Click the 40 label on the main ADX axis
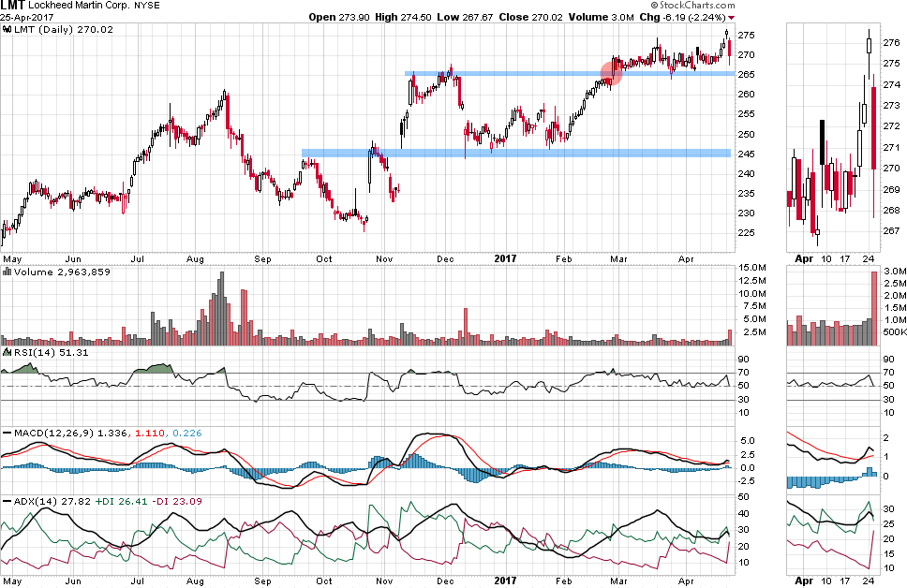907x588 pixels. pos(744,514)
